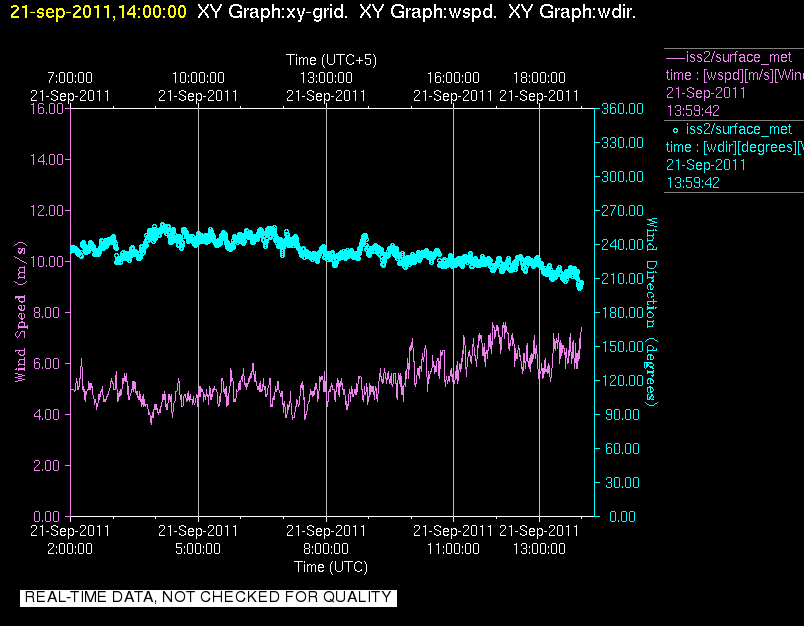Click the cyan iss2/surface_met wdir legend entry
Viewport: 804px width, 626px height.
click(734, 156)
